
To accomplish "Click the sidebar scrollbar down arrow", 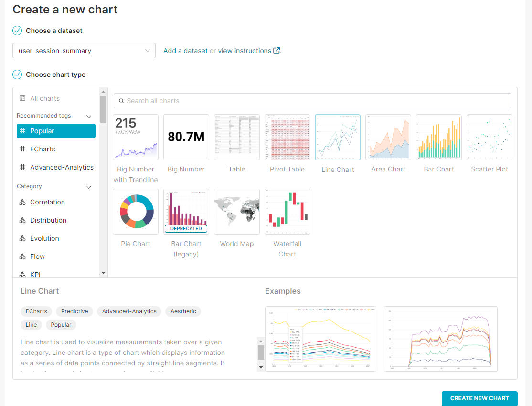I will (104, 273).
